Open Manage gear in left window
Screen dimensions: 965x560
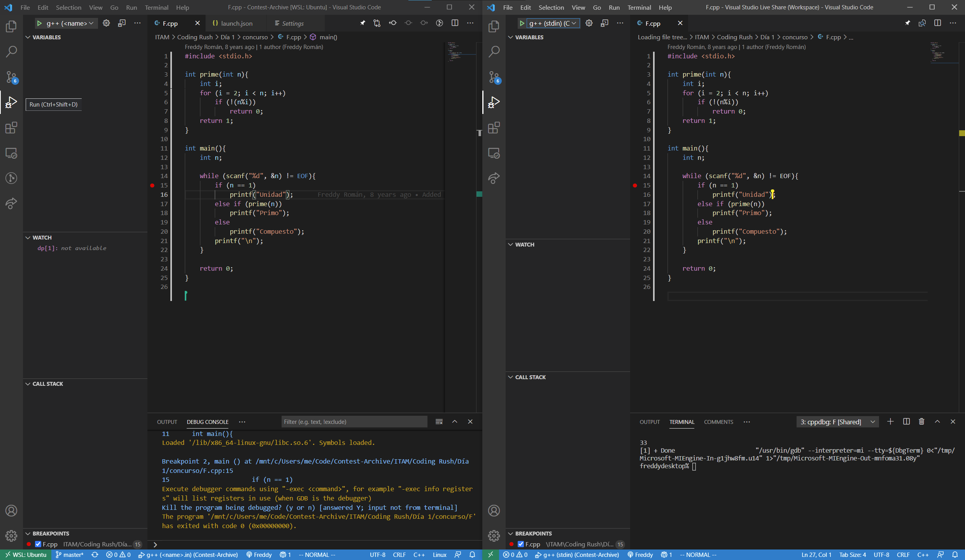click(x=11, y=536)
